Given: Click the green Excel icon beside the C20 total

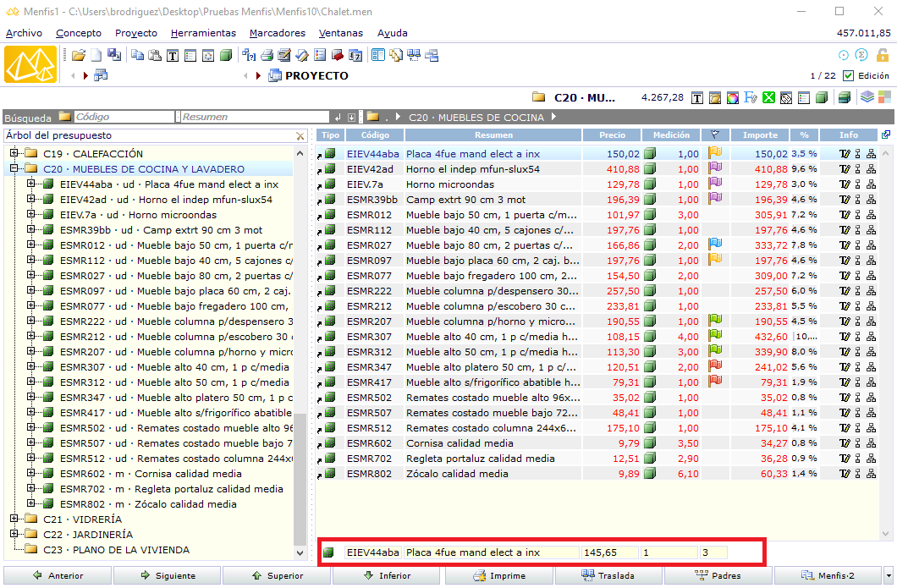Looking at the screenshot, I should tap(768, 98).
